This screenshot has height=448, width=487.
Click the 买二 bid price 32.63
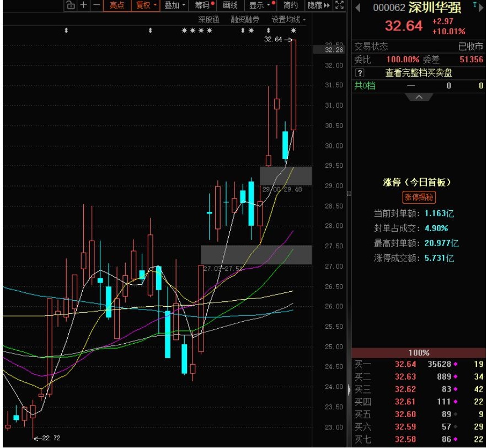405,376
